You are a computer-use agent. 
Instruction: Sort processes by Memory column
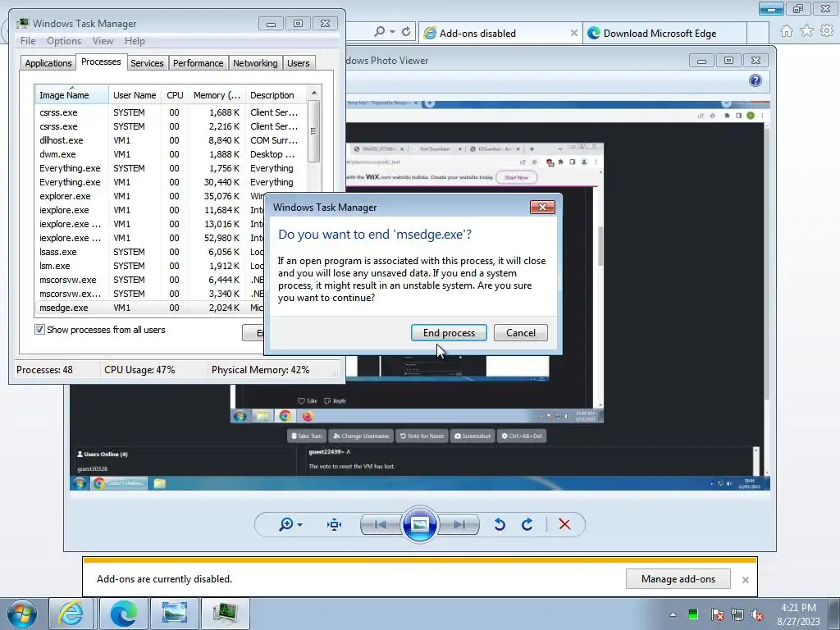217,95
